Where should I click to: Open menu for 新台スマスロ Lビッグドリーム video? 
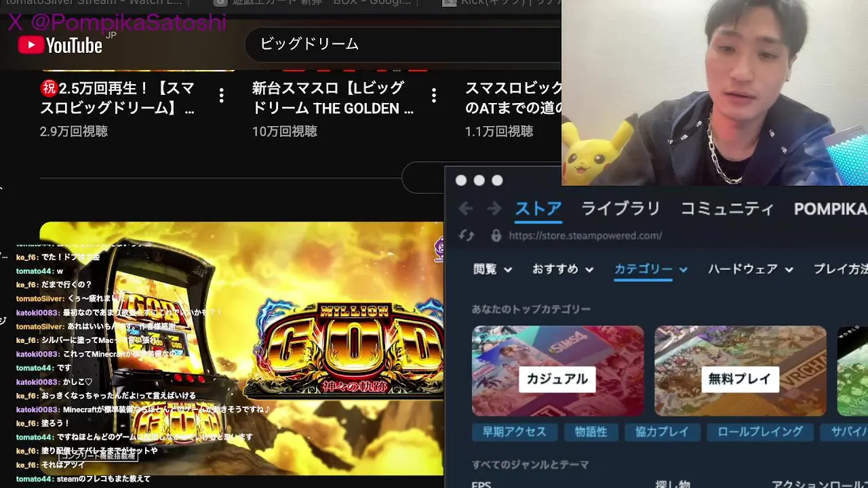[434, 96]
